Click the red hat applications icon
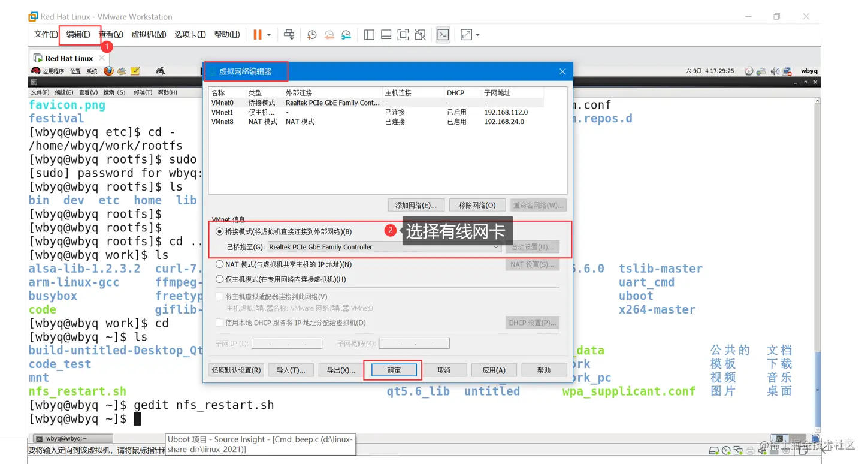This screenshot has width=868, height=464. click(x=36, y=71)
